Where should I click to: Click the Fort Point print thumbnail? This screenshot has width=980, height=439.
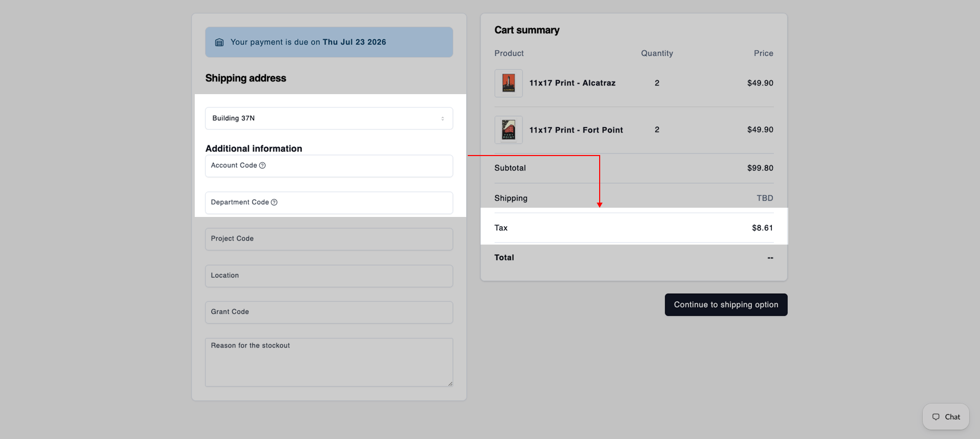[x=508, y=129]
